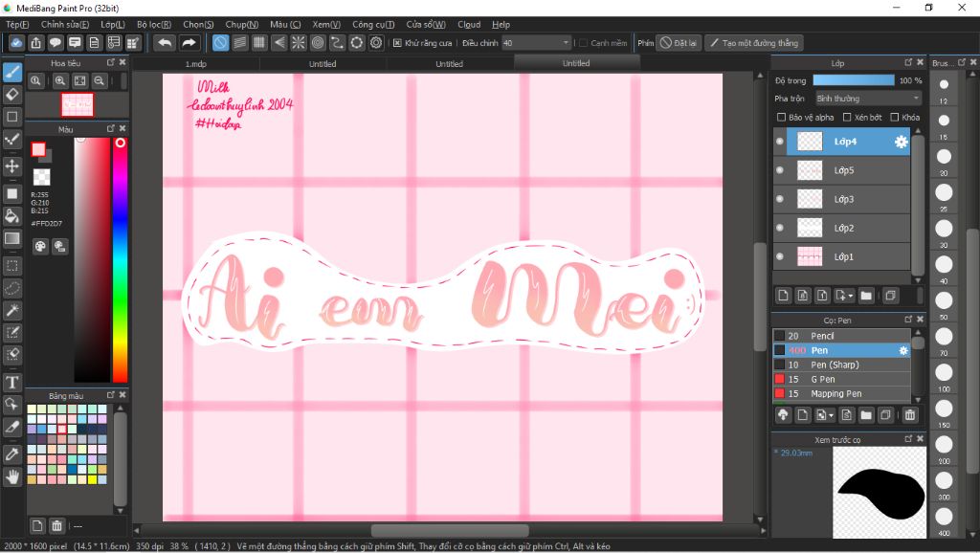This screenshot has width=980, height=553.
Task: Open the Bộ lọc menu
Action: (154, 24)
